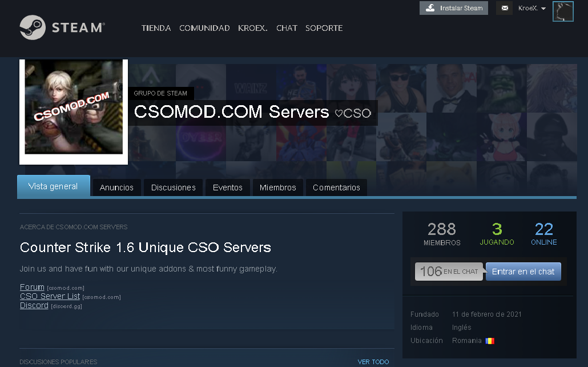View the Miembros tab

277,188
